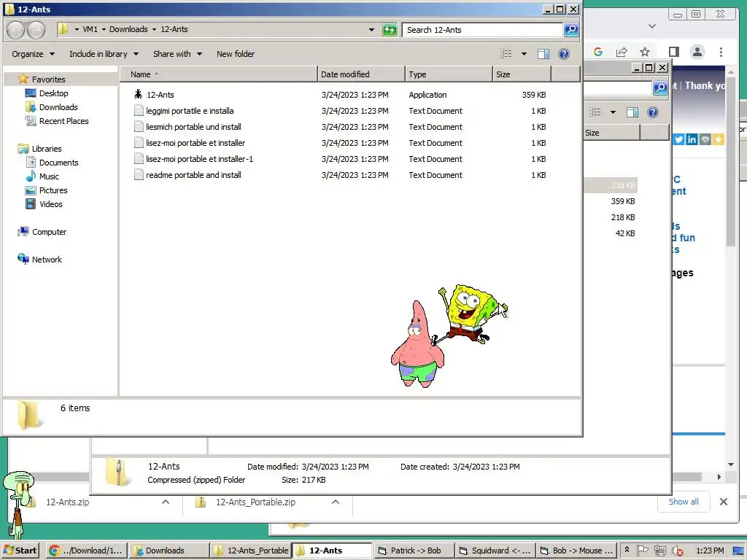Click the Search 12-Ants input field
The image size is (747, 560).
(482, 29)
